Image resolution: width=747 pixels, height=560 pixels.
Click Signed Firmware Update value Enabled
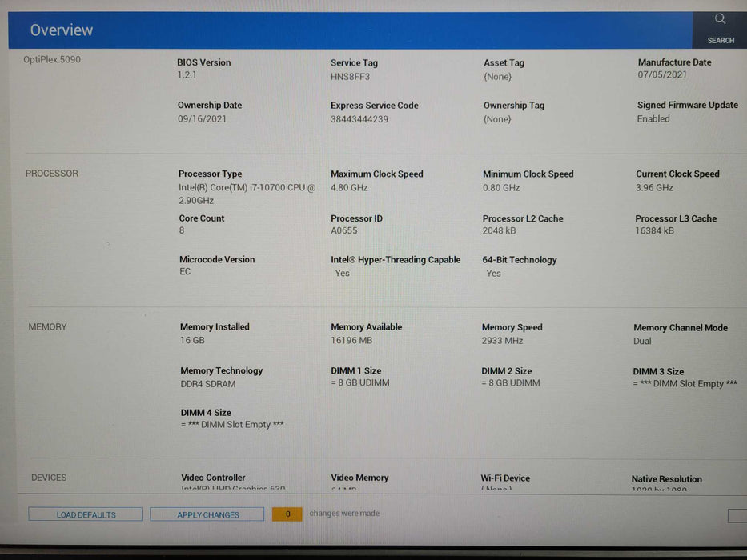653,119
